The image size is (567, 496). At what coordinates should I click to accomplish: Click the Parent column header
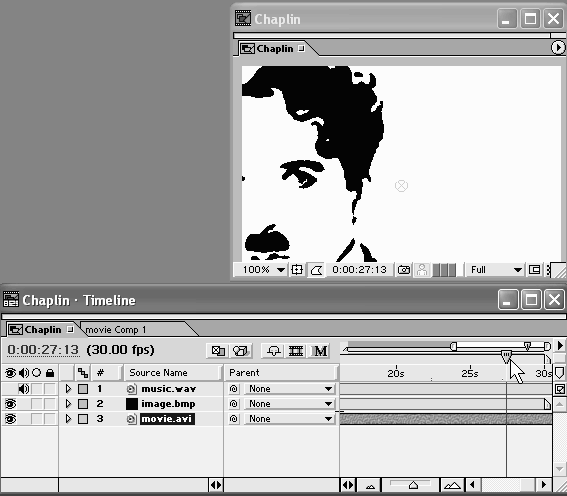[281, 373]
